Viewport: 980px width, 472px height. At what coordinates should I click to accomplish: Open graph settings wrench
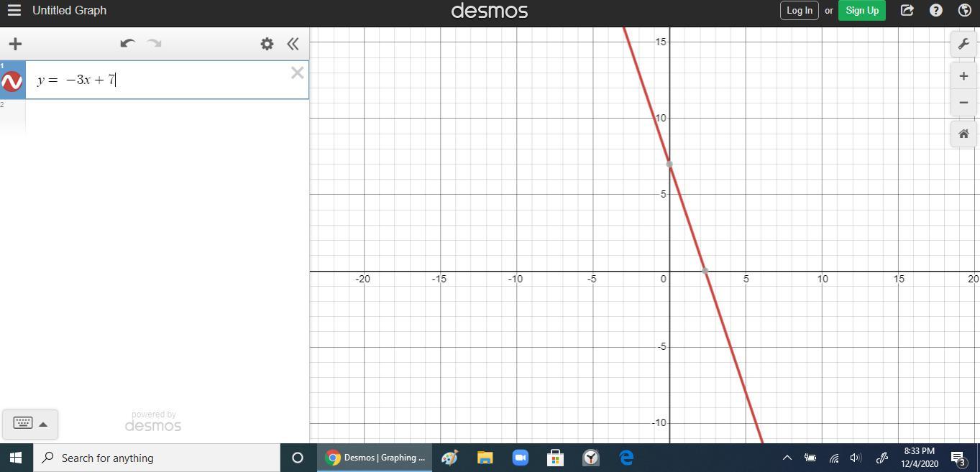point(963,44)
